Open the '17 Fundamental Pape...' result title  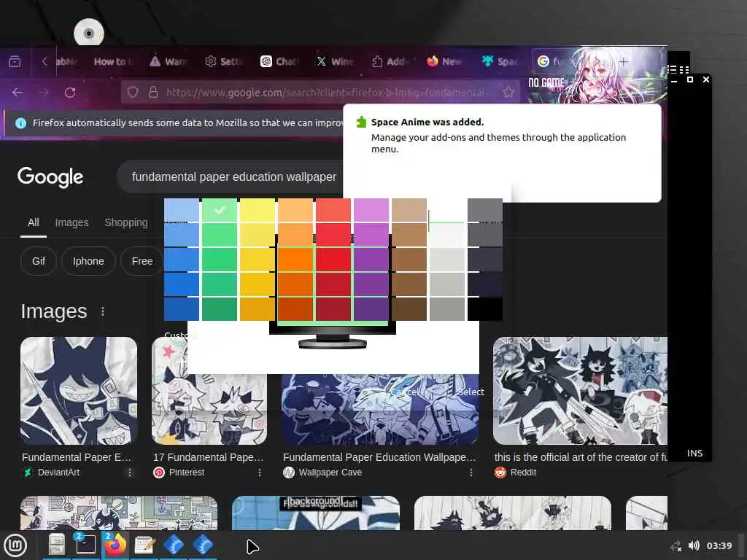coord(208,457)
